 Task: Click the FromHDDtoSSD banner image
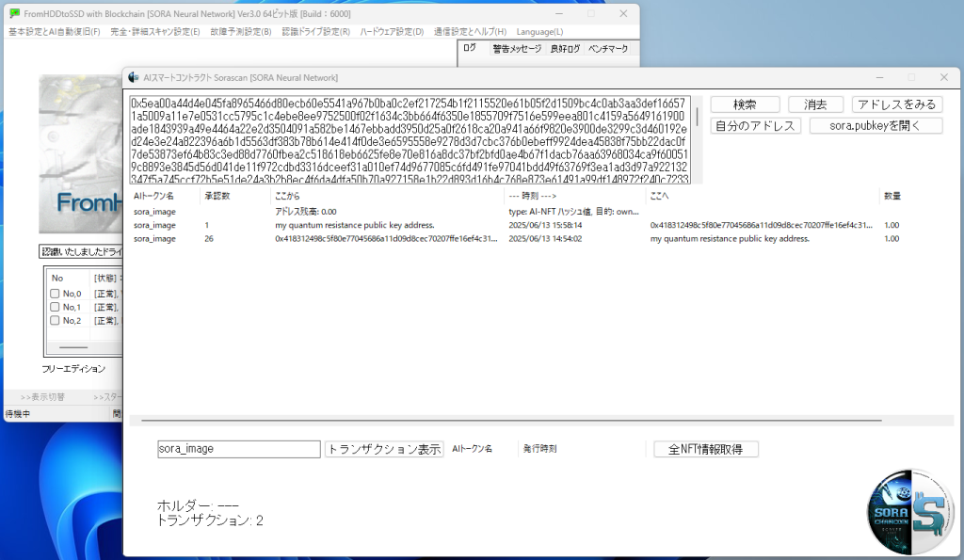coord(81,153)
